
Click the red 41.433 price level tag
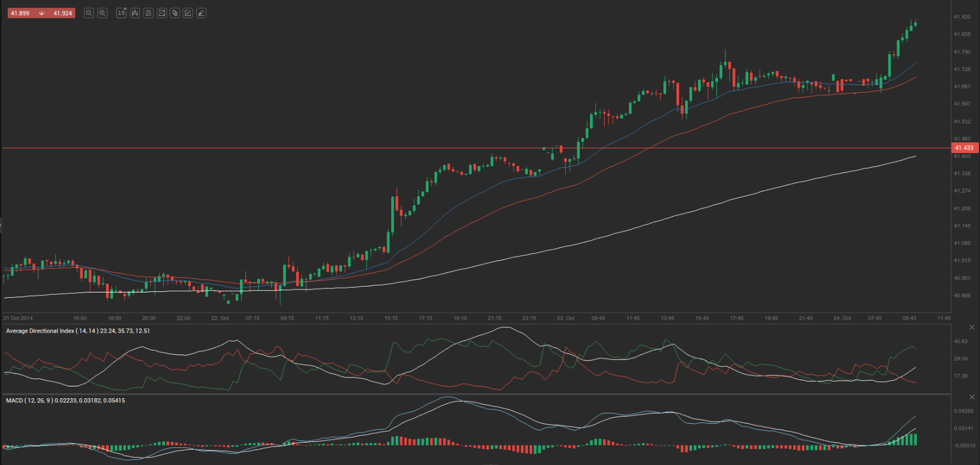tap(964, 148)
